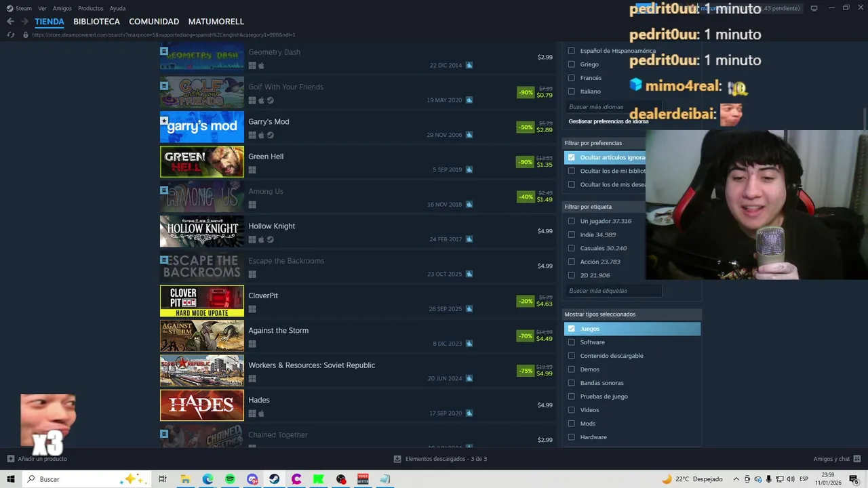Click the Windows platform icon under Green Hell
The width and height of the screenshot is (868, 488).
click(x=252, y=170)
